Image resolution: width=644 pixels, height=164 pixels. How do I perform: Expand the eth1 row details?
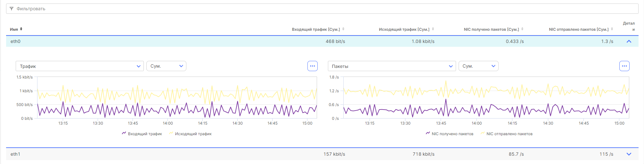coord(629,154)
